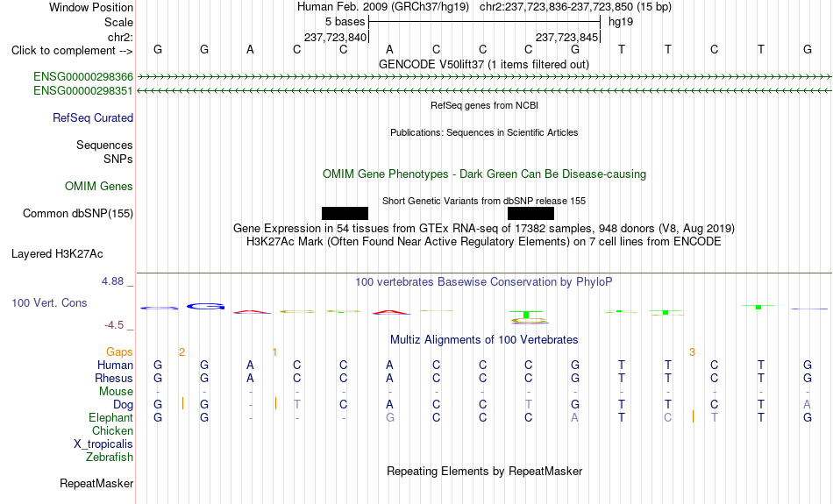
Task: Open the ENSG00000298366 gene label
Action: click(83, 77)
